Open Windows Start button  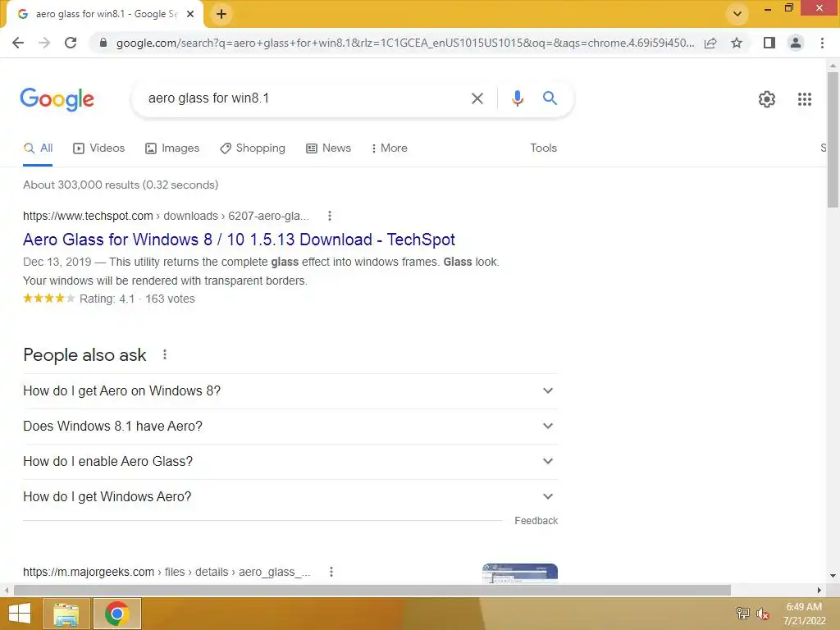20,614
